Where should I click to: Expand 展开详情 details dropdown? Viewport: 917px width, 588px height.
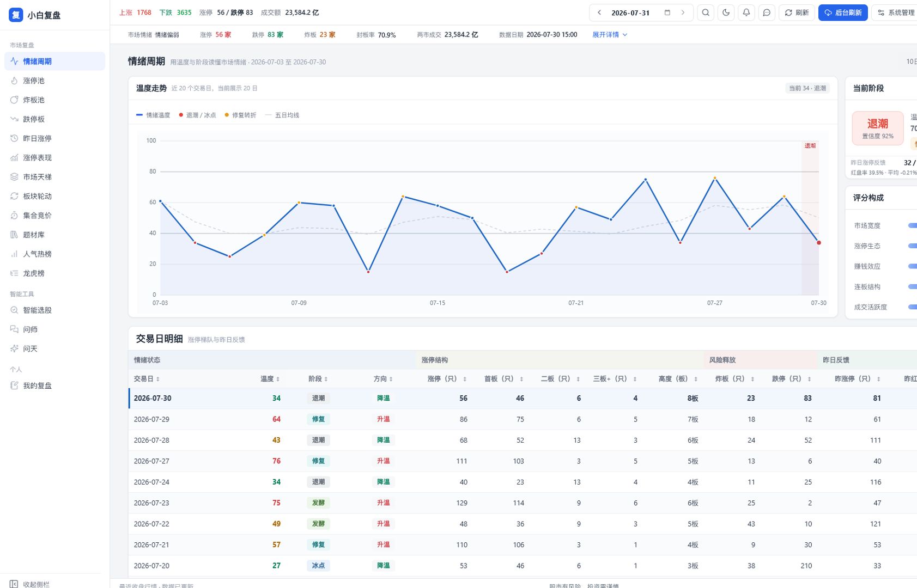click(x=610, y=34)
